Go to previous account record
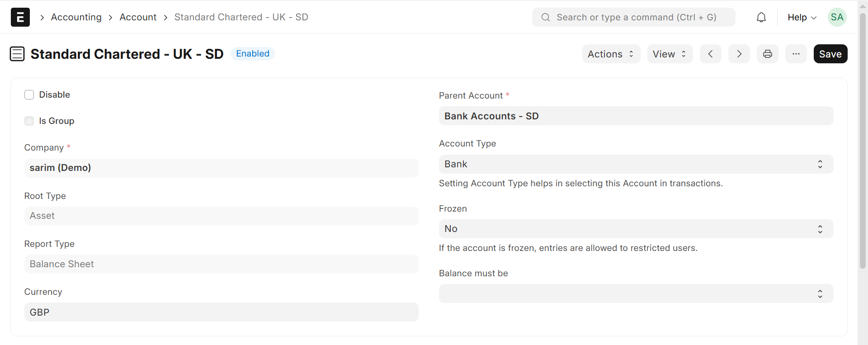This screenshot has height=345, width=868. [x=711, y=54]
